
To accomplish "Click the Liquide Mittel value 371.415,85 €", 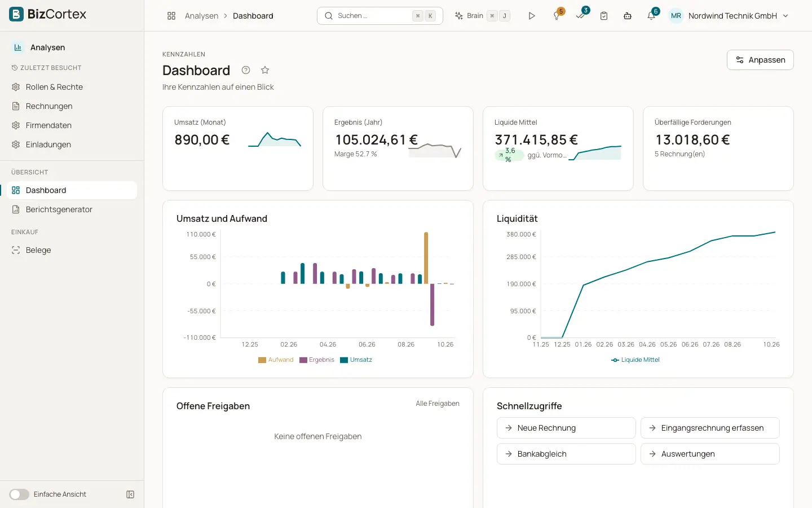I will [x=536, y=139].
